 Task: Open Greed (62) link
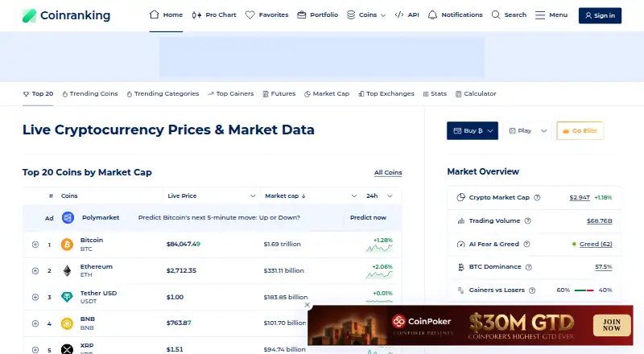click(x=596, y=244)
